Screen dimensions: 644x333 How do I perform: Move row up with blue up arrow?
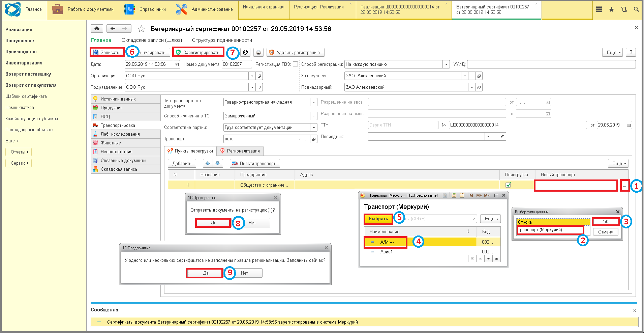(x=208, y=163)
